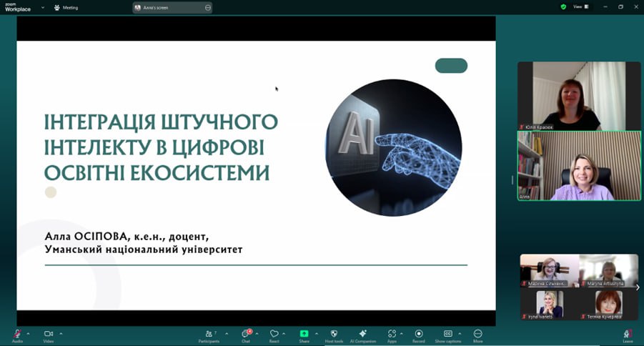Image resolution: width=644 pixels, height=346 pixels.
Task: Toggle Show captions on
Action: pyautogui.click(x=448, y=334)
